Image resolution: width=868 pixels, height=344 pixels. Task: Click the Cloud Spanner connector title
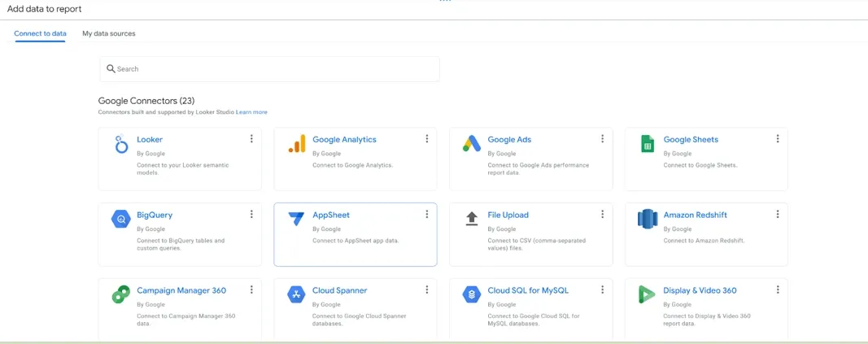tap(339, 290)
